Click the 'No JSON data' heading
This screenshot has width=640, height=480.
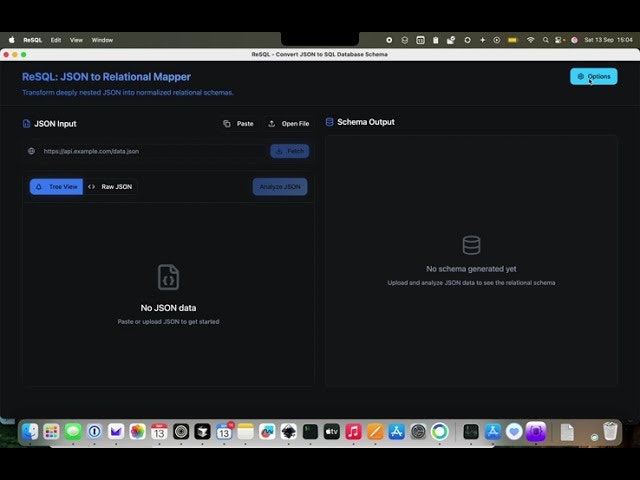168,308
